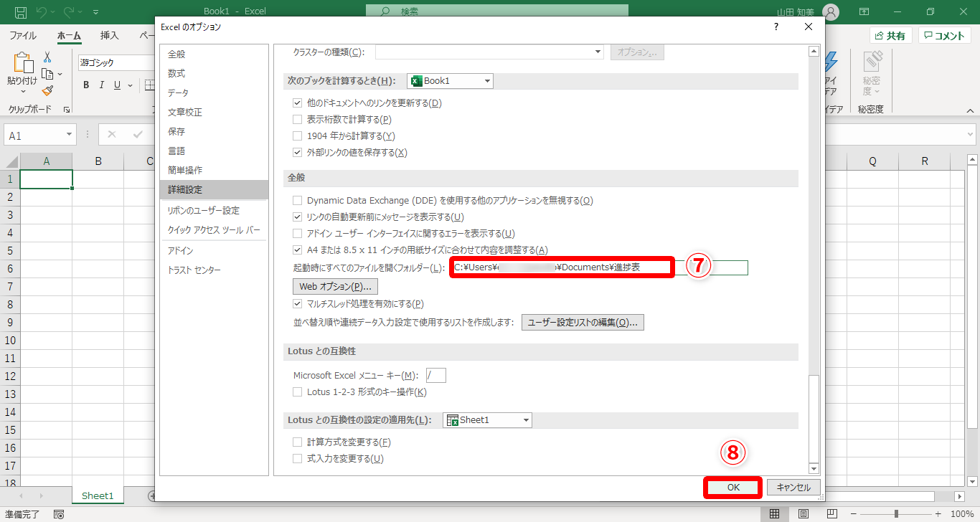Image resolution: width=980 pixels, height=522 pixels.
Task: Click the Microsoft Excel メニュー キー field
Action: (435, 375)
